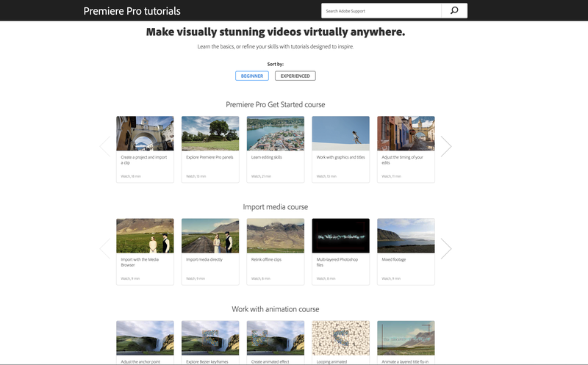Image resolution: width=588 pixels, height=365 pixels.
Task: Click the 'Work with animation course' heading
Action: pos(276,309)
